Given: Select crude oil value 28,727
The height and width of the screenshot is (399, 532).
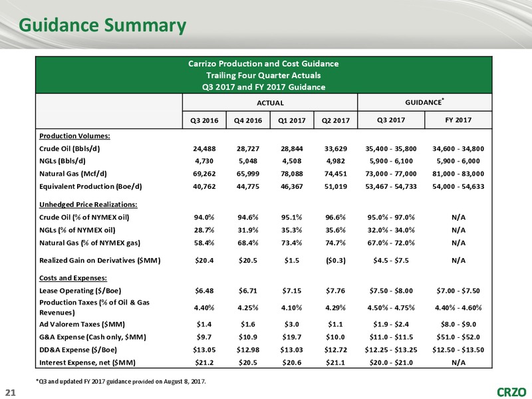Looking at the screenshot, I should [x=248, y=148].
